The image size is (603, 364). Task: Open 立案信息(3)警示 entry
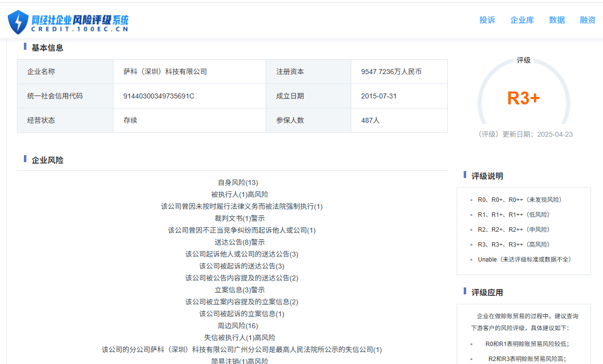click(240, 290)
